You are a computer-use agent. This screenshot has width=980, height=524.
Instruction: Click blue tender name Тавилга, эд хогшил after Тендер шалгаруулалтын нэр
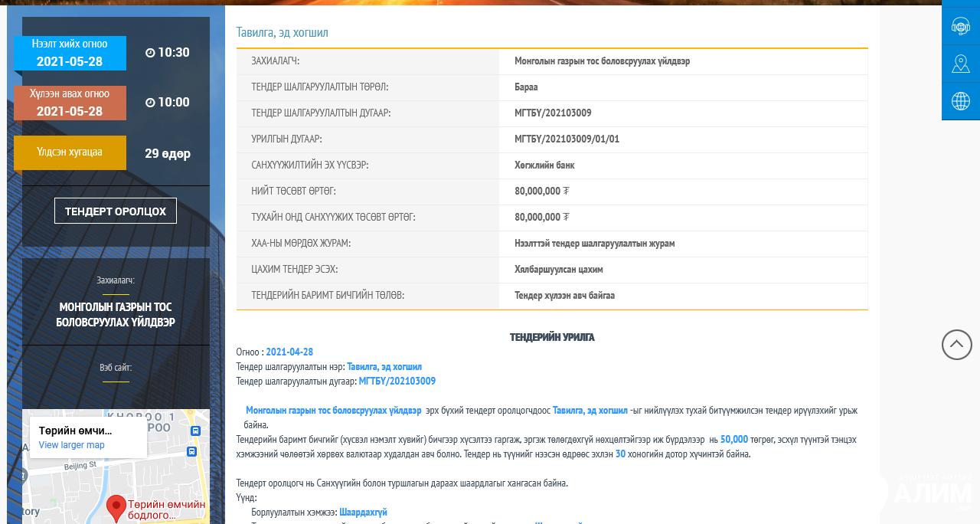pos(384,367)
